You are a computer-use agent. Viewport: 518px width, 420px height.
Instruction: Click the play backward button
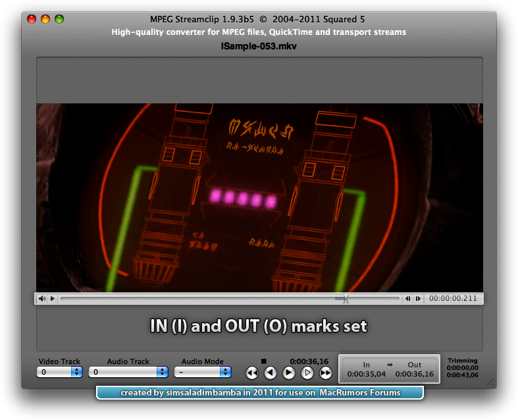(271, 373)
